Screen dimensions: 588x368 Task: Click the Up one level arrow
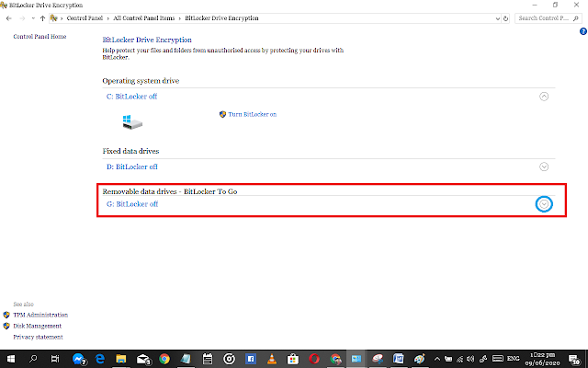[x=42, y=18]
